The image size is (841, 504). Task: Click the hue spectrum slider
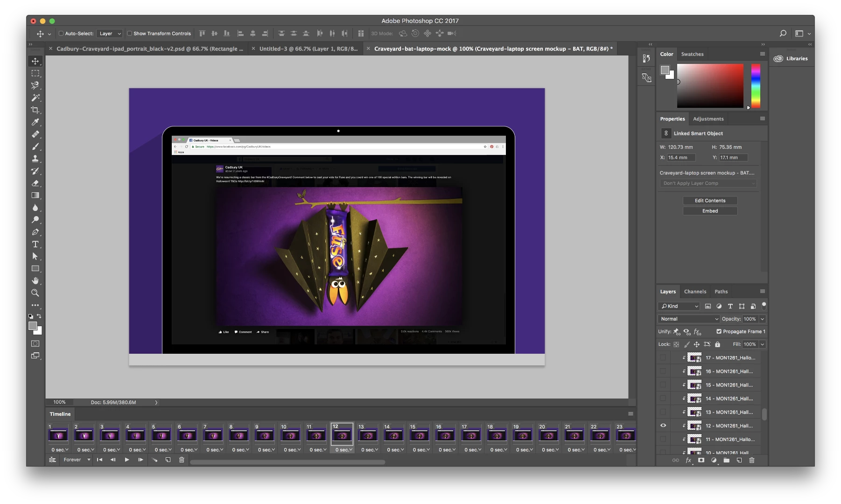[756, 86]
